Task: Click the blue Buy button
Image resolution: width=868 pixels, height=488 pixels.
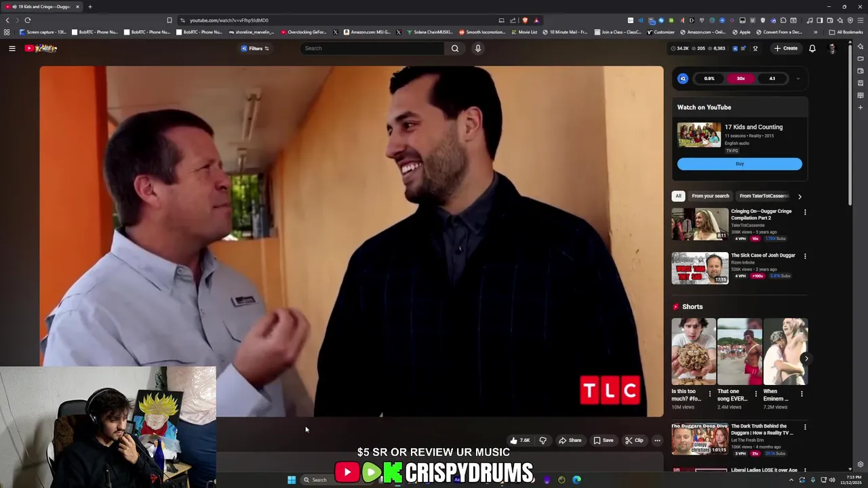Action: [739, 164]
